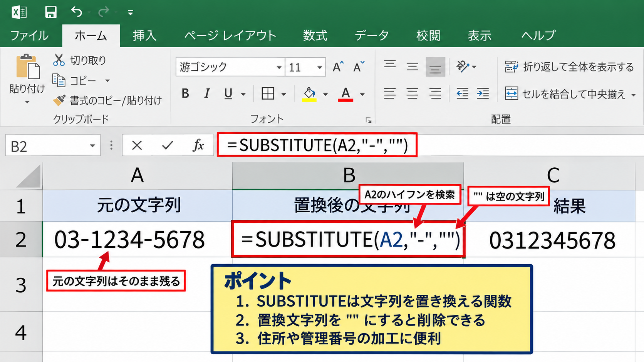Open the データ tab
The image size is (644, 362).
coord(372,35)
